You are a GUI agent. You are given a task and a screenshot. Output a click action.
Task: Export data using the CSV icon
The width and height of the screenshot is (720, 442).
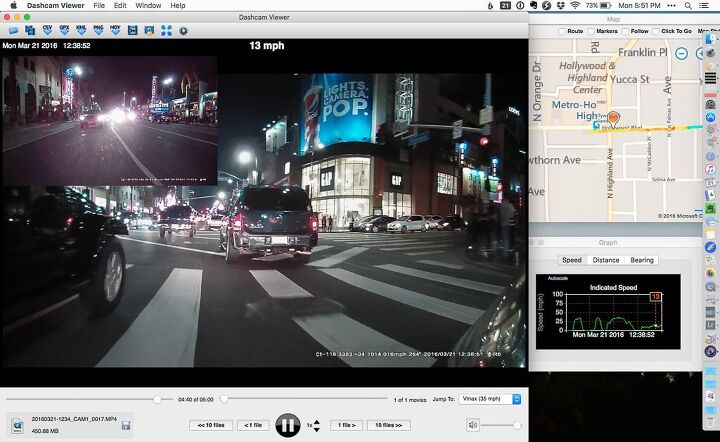coord(48,31)
